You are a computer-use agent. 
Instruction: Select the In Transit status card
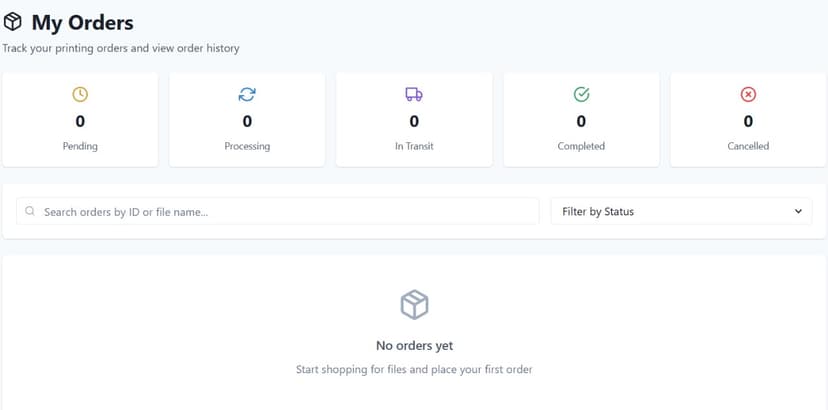[414, 119]
